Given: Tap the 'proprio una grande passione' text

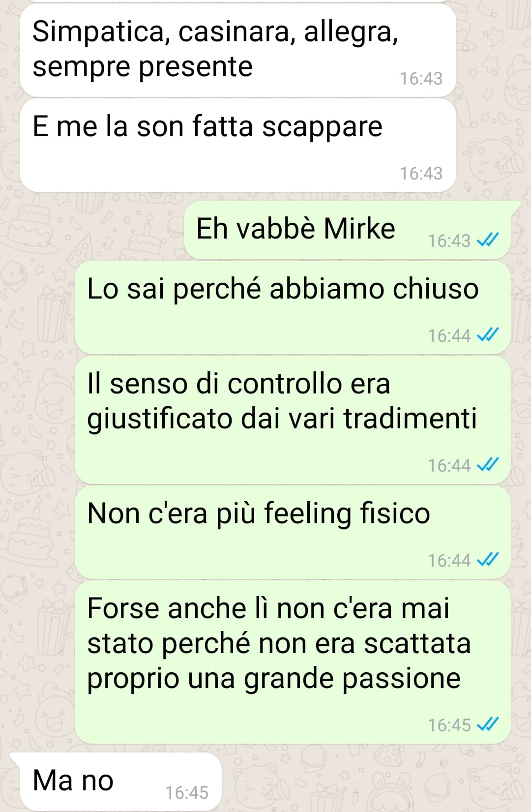Looking at the screenshot, I should point(274,679).
